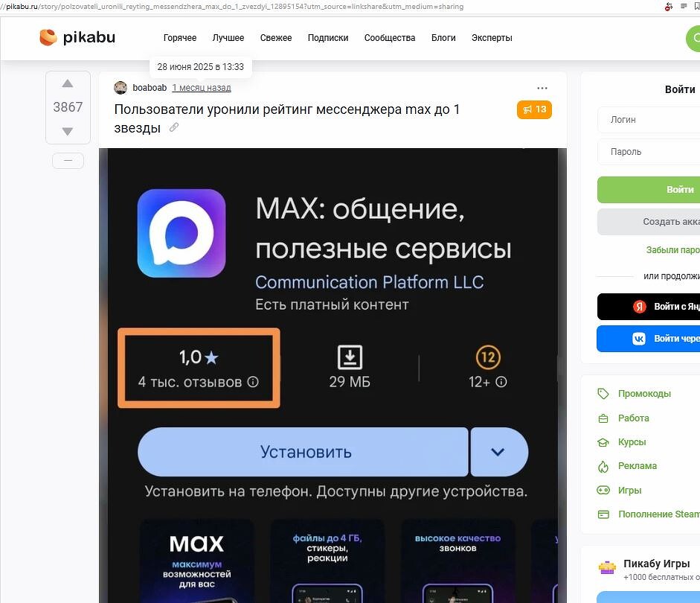Copy the post link via the chain icon
The height and width of the screenshot is (603, 700).
[173, 128]
